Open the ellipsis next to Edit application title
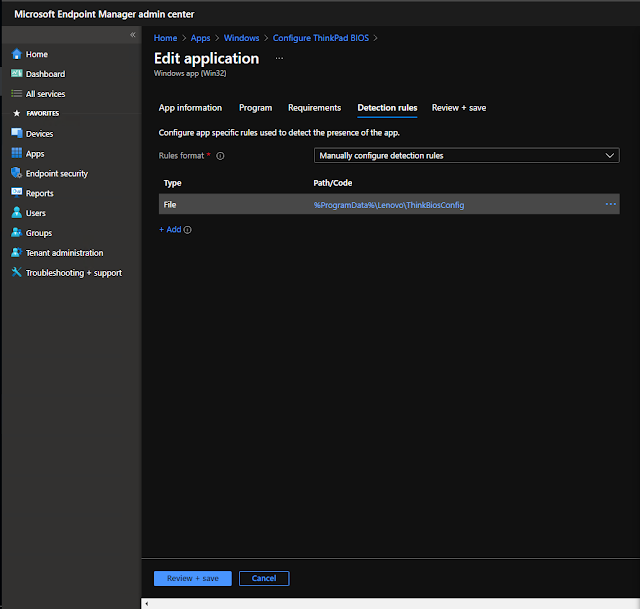 point(279,58)
